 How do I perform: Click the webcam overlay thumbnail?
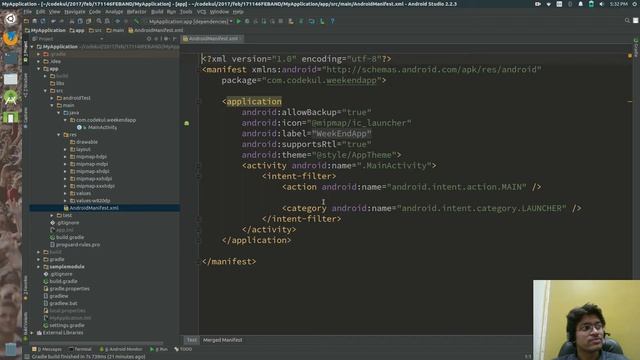(586, 320)
